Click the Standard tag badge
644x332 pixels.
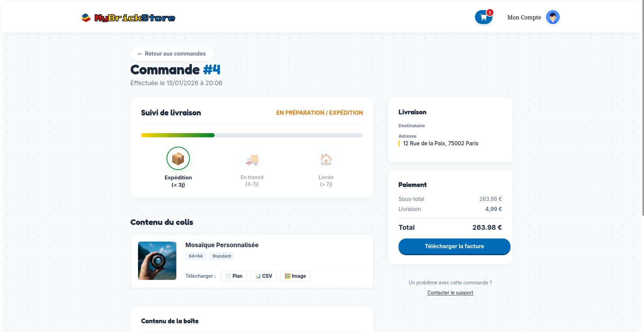(222, 256)
